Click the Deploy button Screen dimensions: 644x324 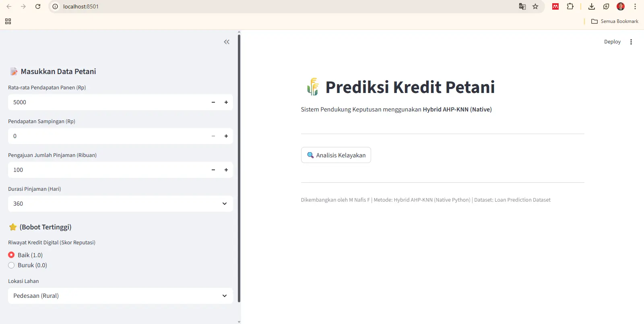[612, 42]
